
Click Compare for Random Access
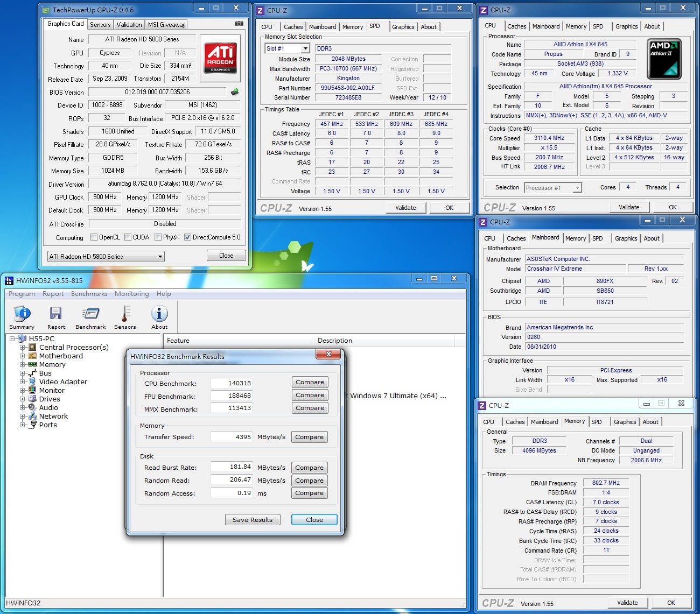(x=310, y=493)
